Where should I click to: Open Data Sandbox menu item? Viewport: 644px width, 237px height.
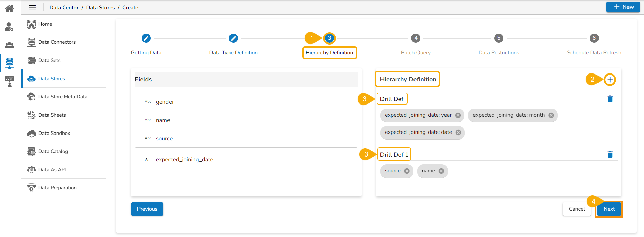54,133
